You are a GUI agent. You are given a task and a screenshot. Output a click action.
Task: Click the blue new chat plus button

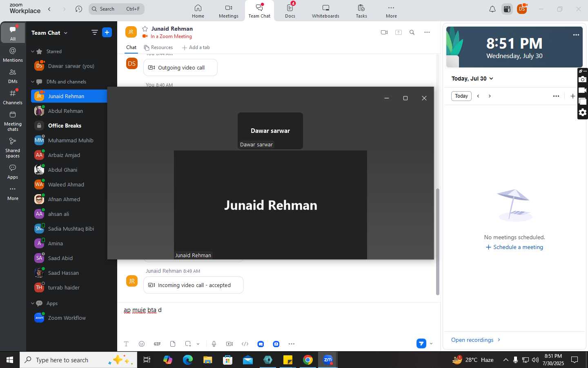107,32
